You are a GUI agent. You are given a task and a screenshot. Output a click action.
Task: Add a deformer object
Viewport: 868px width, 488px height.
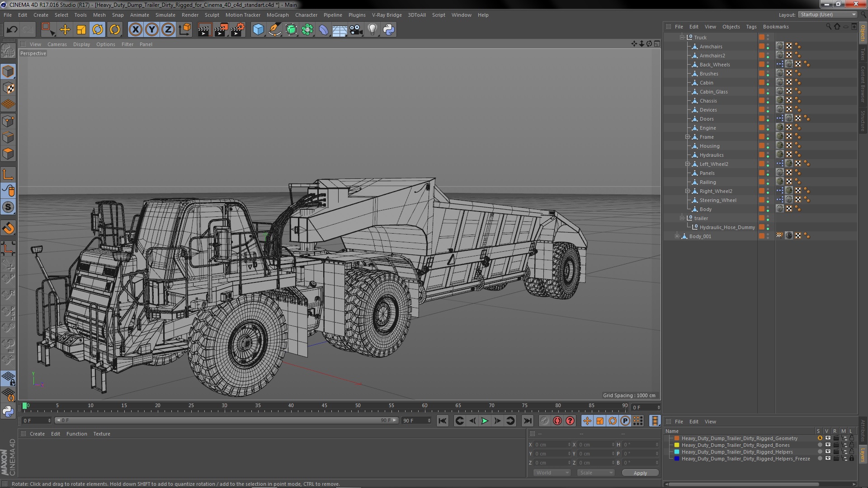pyautogui.click(x=324, y=30)
